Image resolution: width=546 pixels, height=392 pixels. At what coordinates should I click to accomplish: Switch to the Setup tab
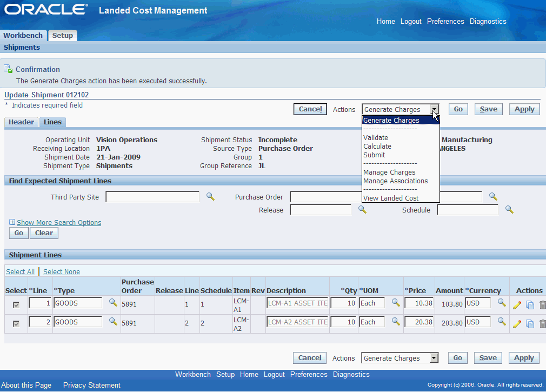coord(63,36)
